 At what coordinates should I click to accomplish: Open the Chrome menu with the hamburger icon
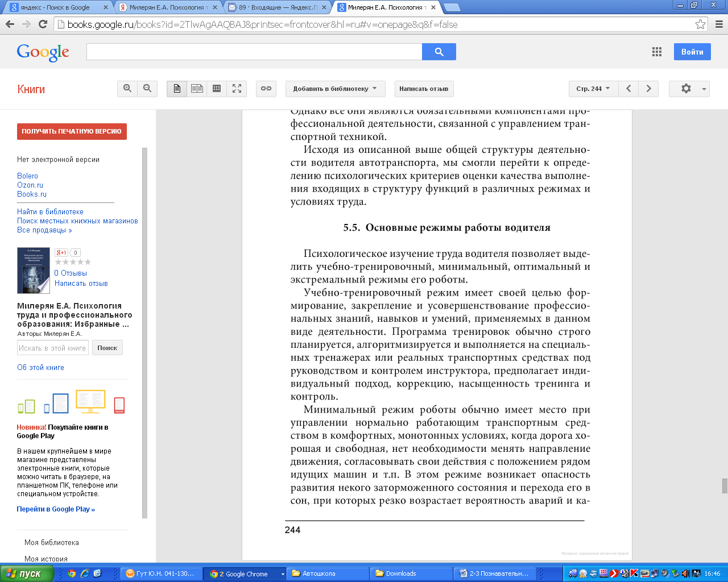pos(718,24)
